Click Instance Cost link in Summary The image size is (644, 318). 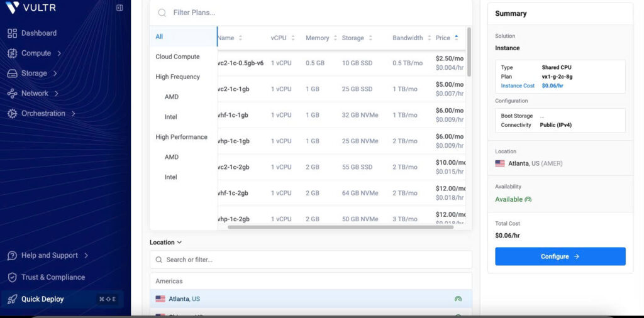[518, 85]
